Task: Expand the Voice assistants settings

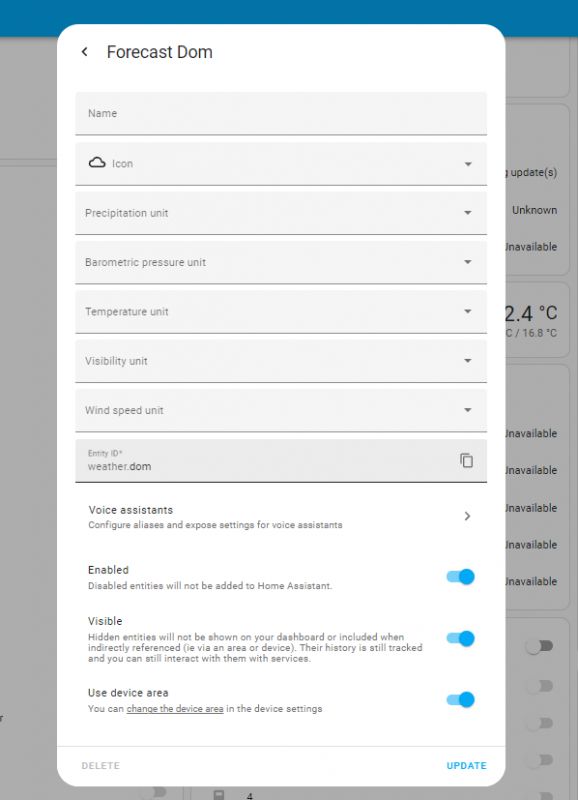Action: click(x=466, y=516)
